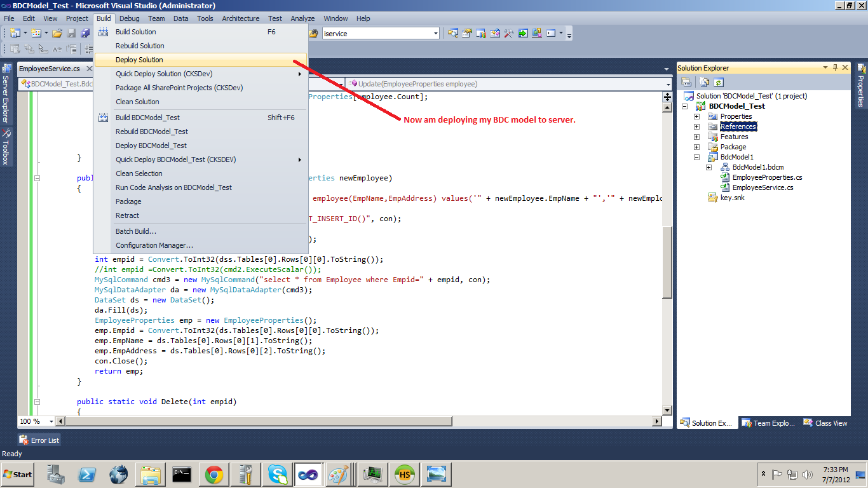The height and width of the screenshot is (488, 868).
Task: Click the Chrome icon in the taskbar
Action: click(214, 474)
